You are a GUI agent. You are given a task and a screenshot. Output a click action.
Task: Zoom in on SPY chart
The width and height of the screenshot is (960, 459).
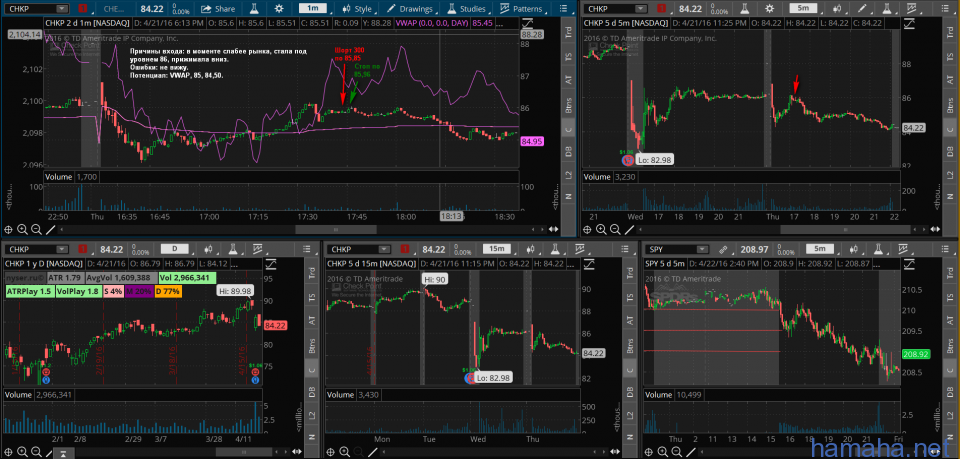point(664,453)
